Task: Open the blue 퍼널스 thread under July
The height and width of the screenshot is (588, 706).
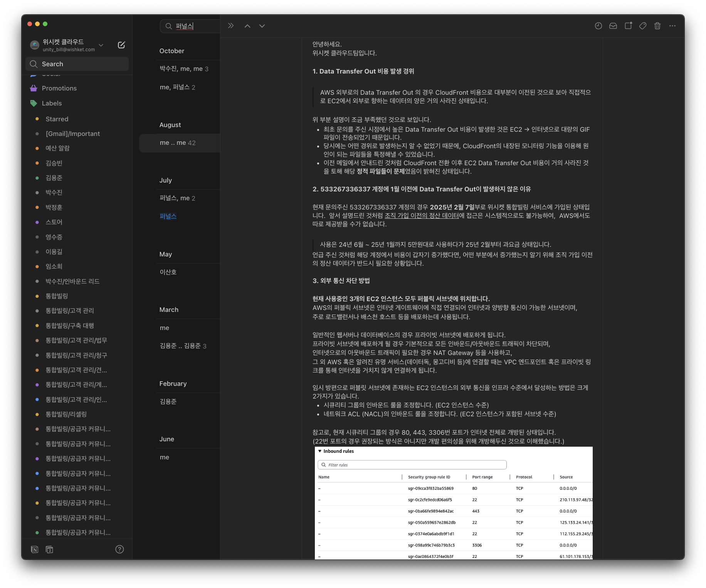Action: pos(168,216)
